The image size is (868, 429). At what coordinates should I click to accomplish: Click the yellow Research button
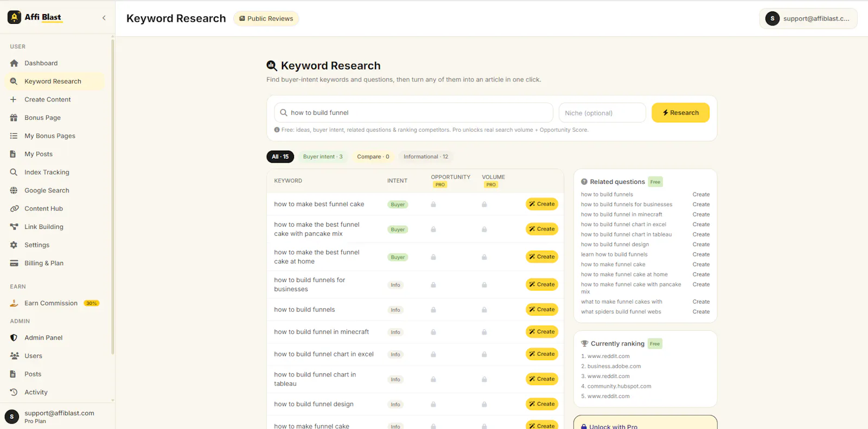680,113
